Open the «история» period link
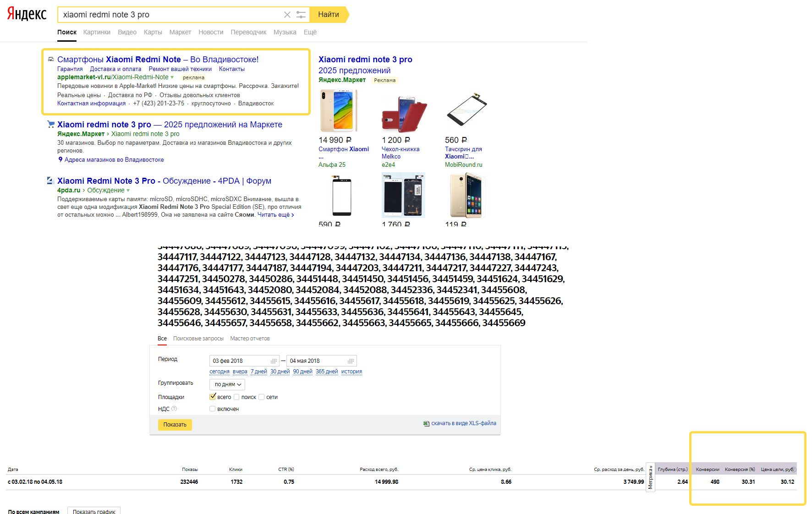 click(351, 372)
